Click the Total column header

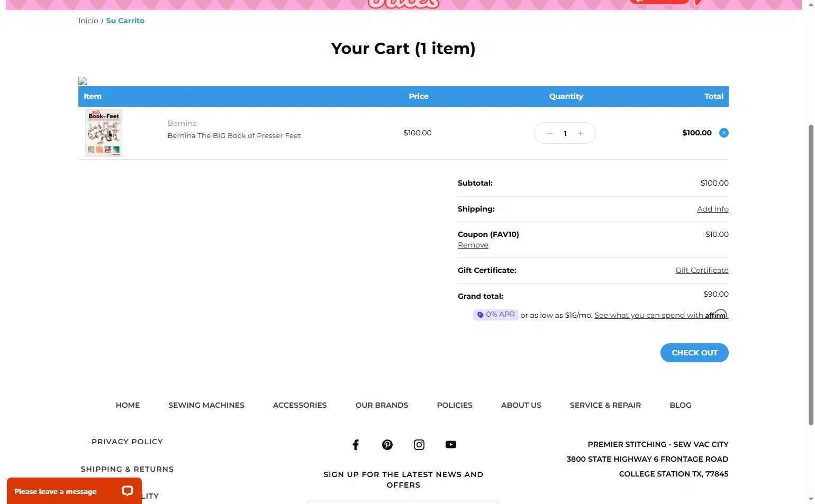point(714,96)
